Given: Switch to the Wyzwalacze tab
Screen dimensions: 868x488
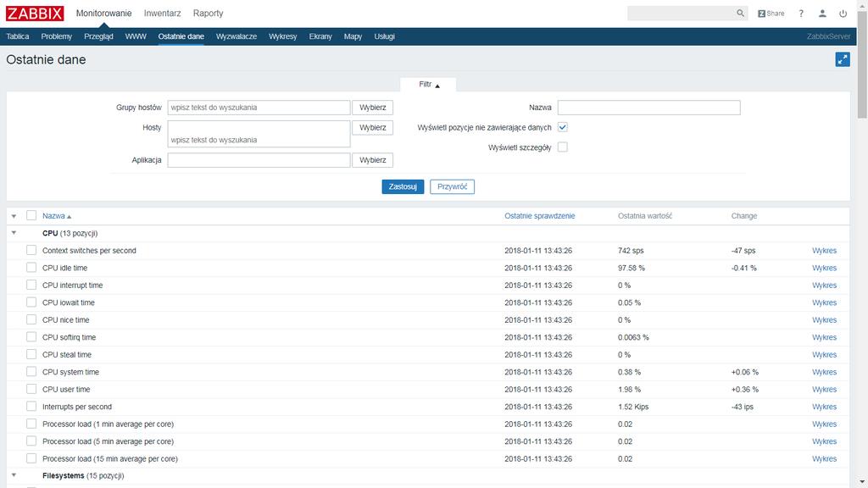Looking at the screenshot, I should pyautogui.click(x=236, y=36).
